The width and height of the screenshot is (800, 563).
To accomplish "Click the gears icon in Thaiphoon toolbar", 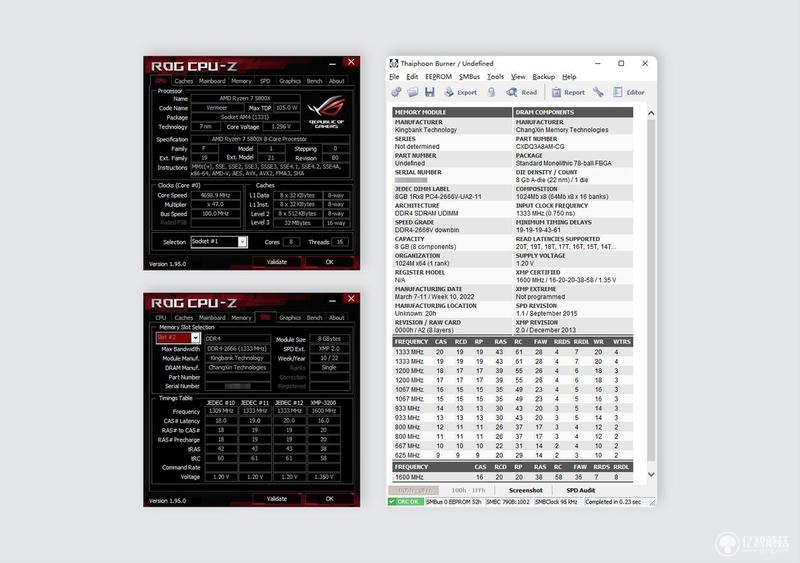I will point(396,92).
